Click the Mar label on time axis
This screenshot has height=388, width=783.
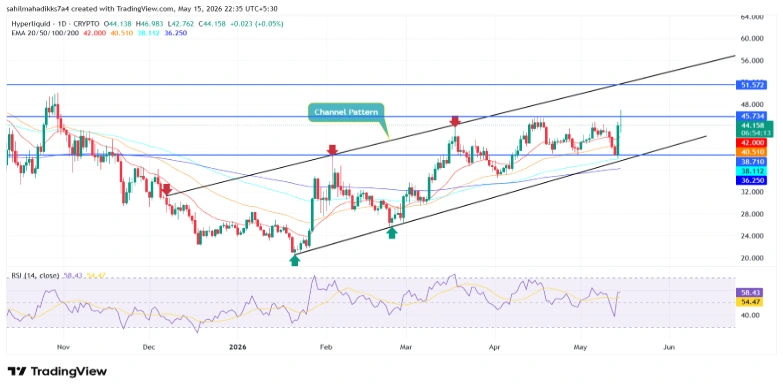pyautogui.click(x=406, y=346)
